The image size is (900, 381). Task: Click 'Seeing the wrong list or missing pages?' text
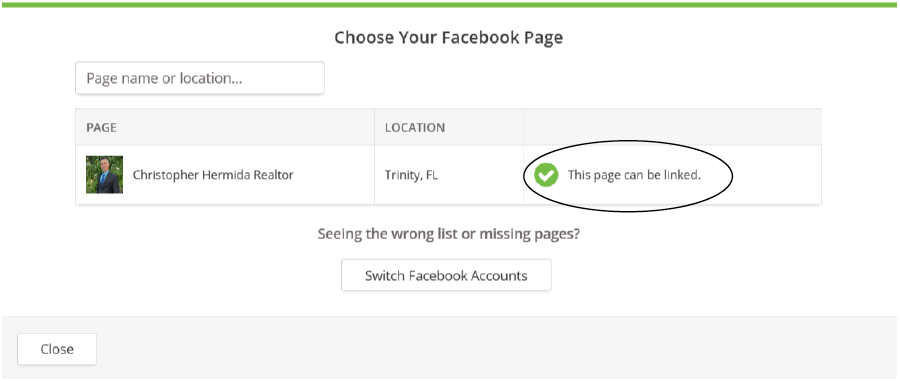tap(448, 234)
